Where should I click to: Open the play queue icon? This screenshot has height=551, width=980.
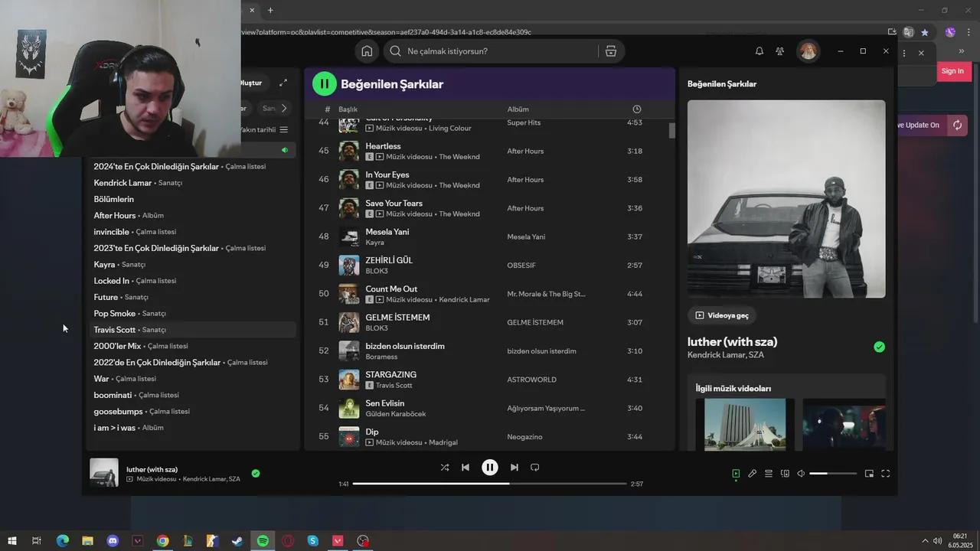click(x=769, y=474)
